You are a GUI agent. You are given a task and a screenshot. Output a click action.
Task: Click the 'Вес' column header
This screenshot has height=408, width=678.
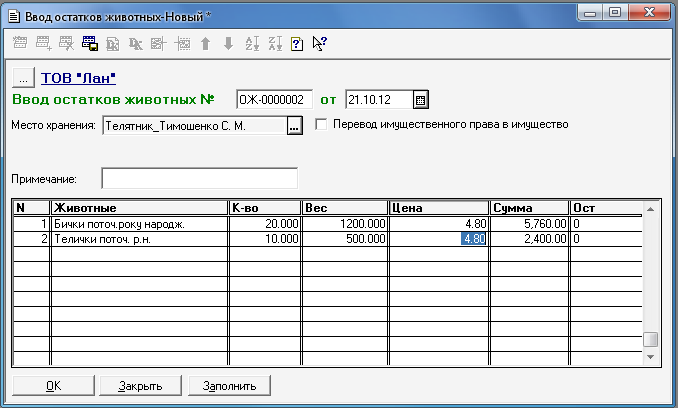click(x=345, y=208)
